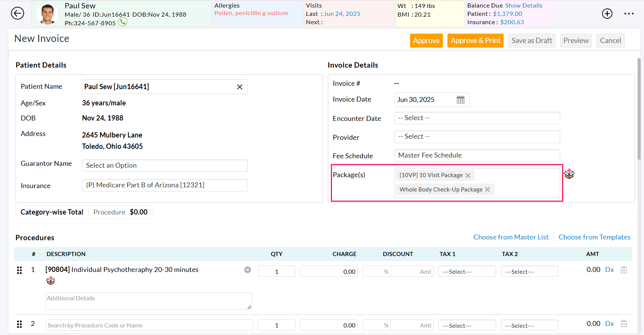Open the Fee Schedule dropdown
Screen dimensions: 644x335
[x=477, y=155]
